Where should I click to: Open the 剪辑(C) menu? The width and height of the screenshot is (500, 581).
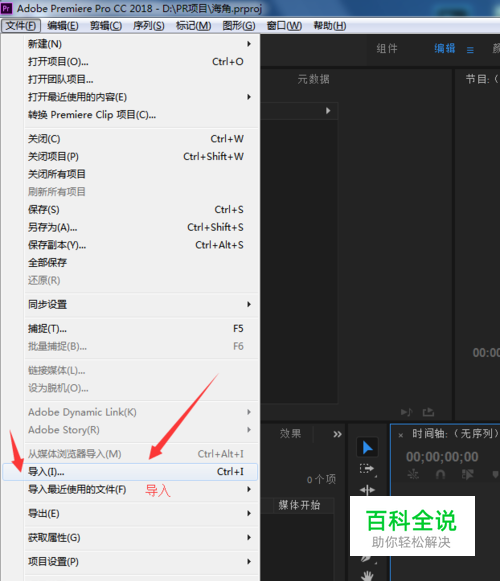(x=106, y=26)
